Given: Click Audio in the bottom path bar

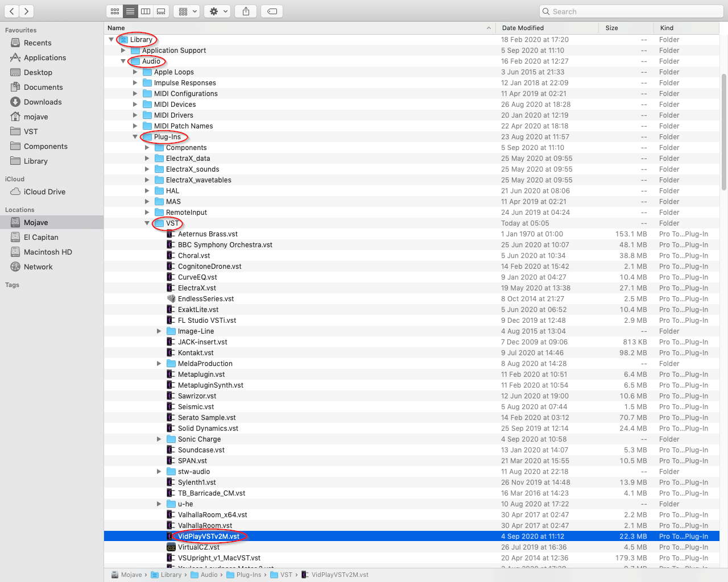Looking at the screenshot, I should click(x=209, y=575).
